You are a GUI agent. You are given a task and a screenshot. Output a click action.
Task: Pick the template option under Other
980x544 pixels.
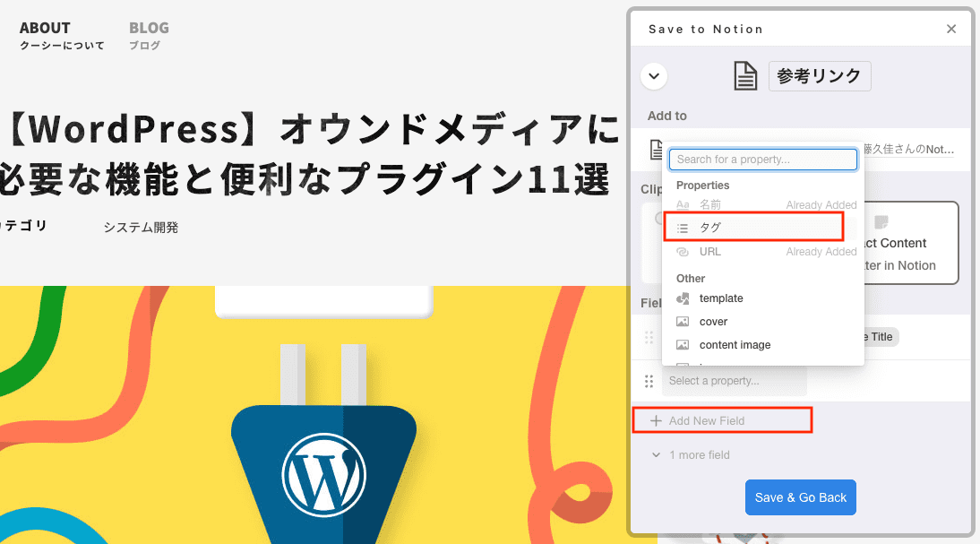763,298
